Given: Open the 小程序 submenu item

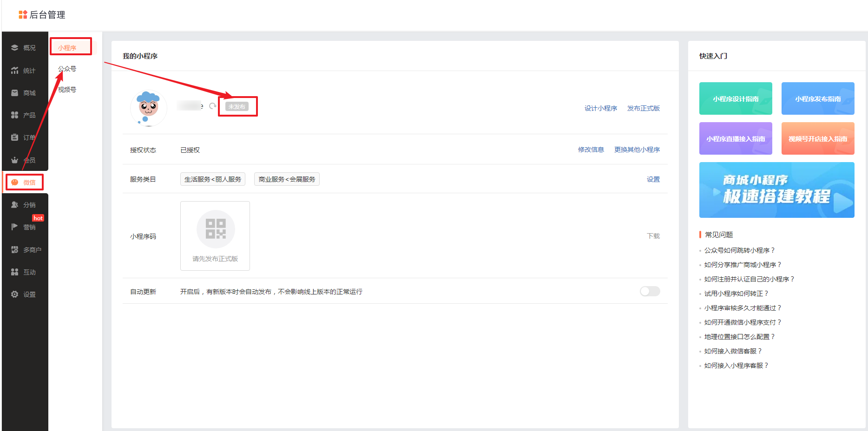Looking at the screenshot, I should (x=67, y=48).
